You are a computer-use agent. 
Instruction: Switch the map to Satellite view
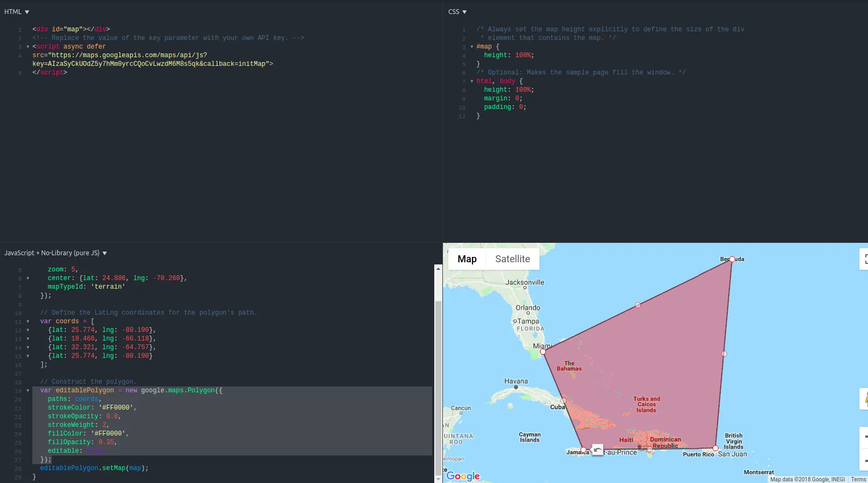point(512,259)
